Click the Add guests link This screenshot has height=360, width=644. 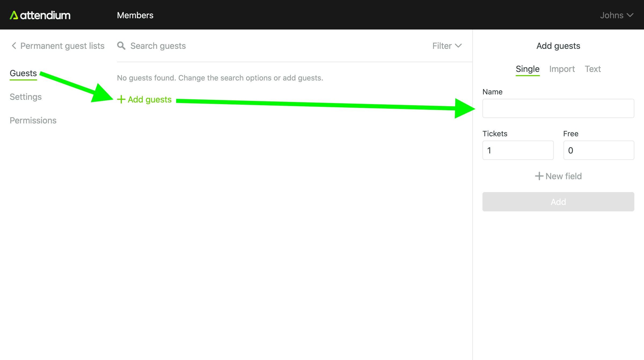point(149,100)
